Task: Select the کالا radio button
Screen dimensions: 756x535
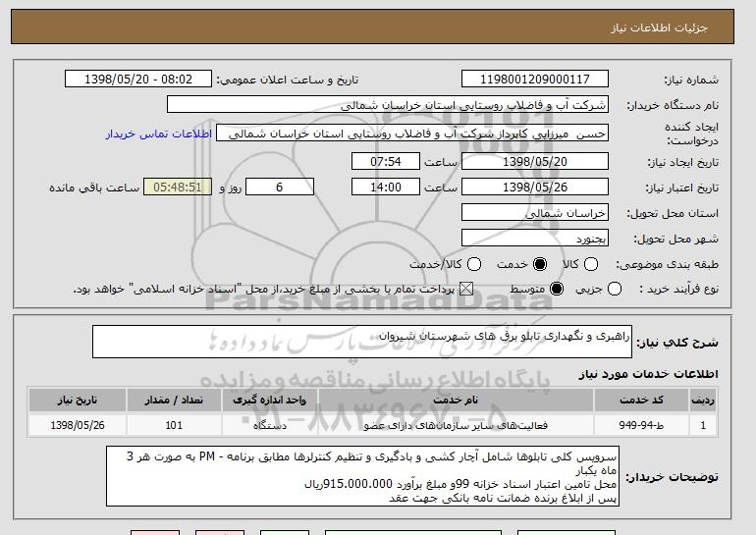Action: (x=591, y=264)
